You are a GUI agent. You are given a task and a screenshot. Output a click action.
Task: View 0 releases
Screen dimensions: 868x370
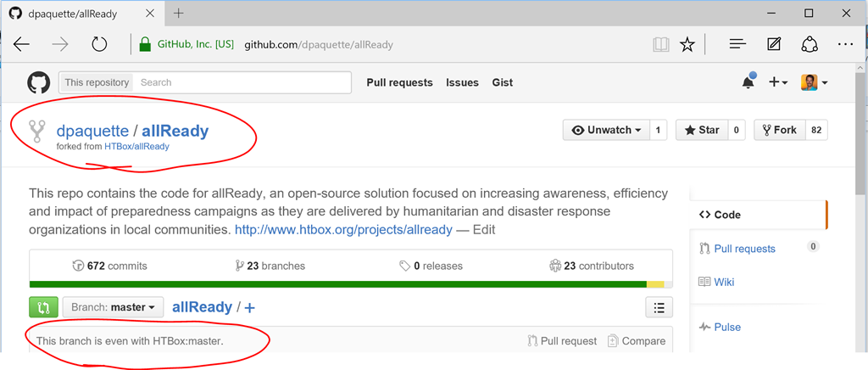[x=431, y=266]
